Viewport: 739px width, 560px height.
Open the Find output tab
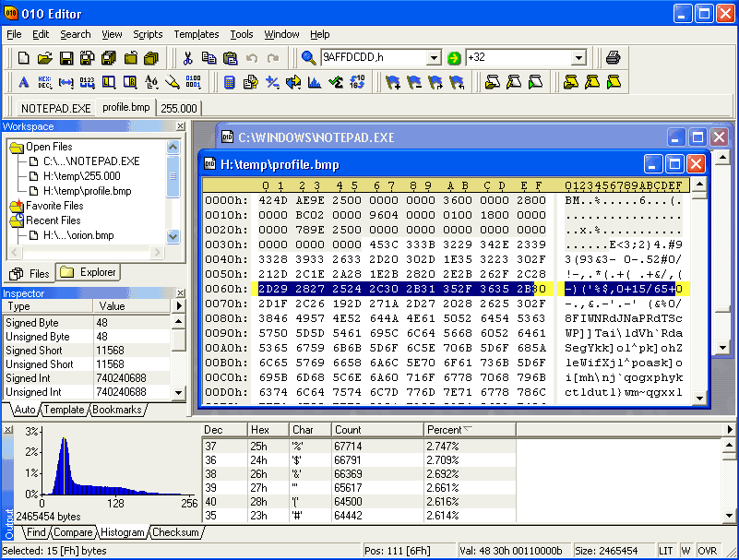pos(36,532)
